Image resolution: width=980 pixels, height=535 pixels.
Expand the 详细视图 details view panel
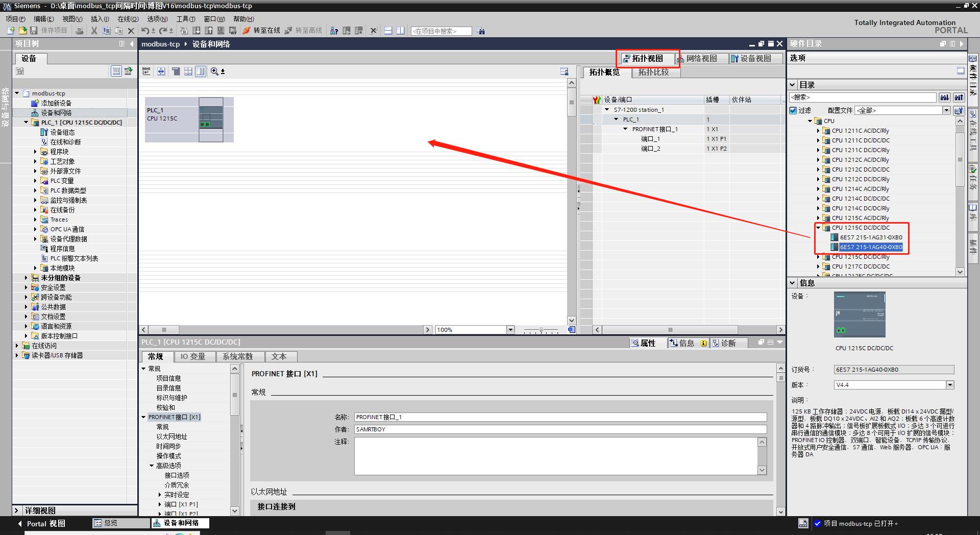(16, 510)
